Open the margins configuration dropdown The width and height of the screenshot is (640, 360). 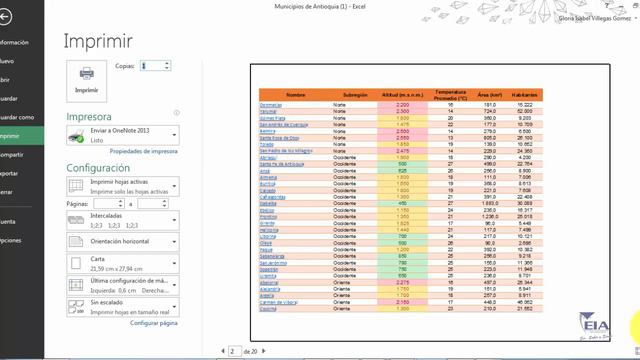click(x=123, y=285)
